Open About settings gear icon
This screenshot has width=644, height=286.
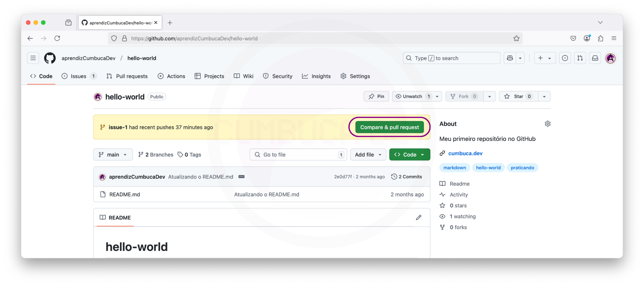coord(547,124)
